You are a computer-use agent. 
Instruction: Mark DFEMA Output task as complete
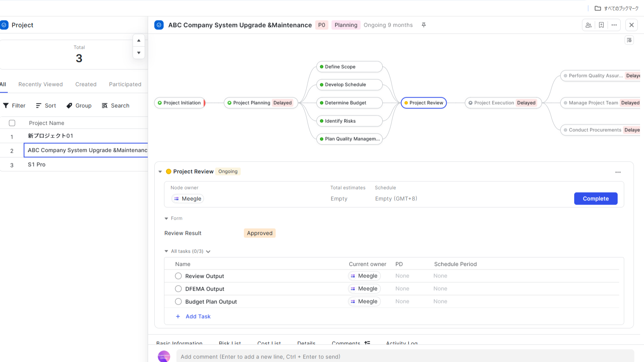178,289
